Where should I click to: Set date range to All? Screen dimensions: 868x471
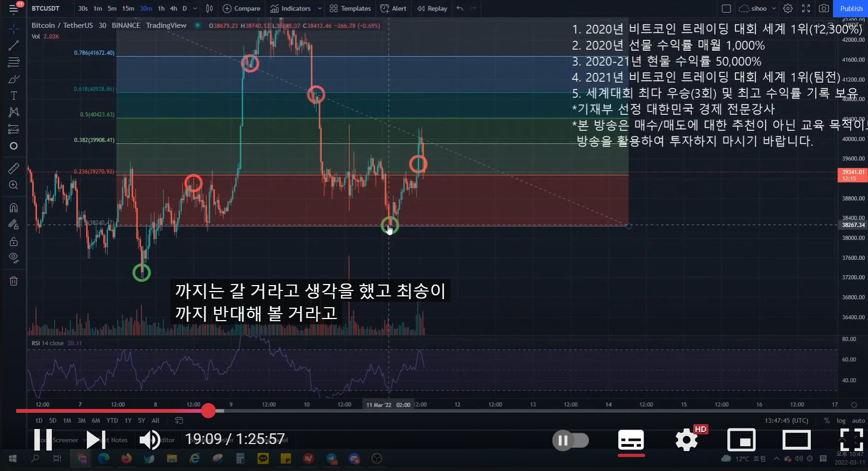click(x=155, y=420)
